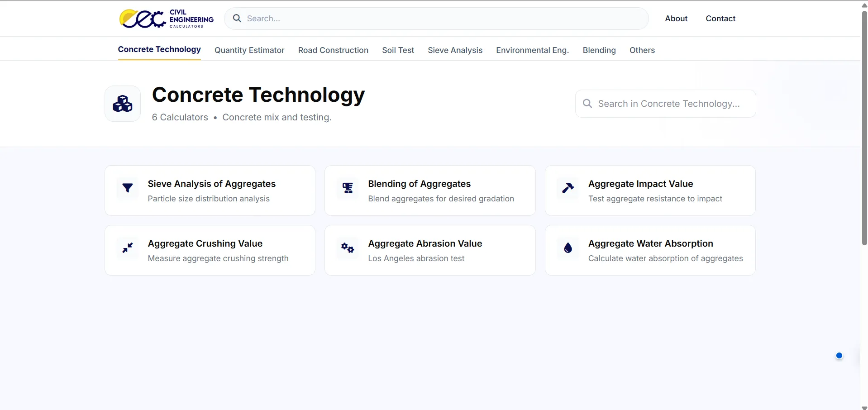Viewport: 868px width, 410px height.
Task: Switch to the Road Construction tab
Action: (x=333, y=50)
